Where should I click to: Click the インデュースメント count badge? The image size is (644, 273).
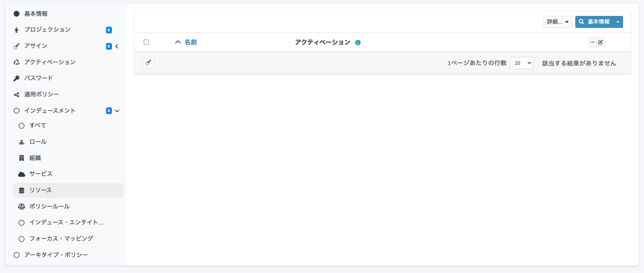[x=109, y=111]
